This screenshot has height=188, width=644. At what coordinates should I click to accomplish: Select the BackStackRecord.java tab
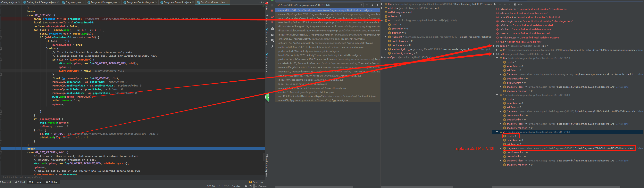pyautogui.click(x=213, y=2)
